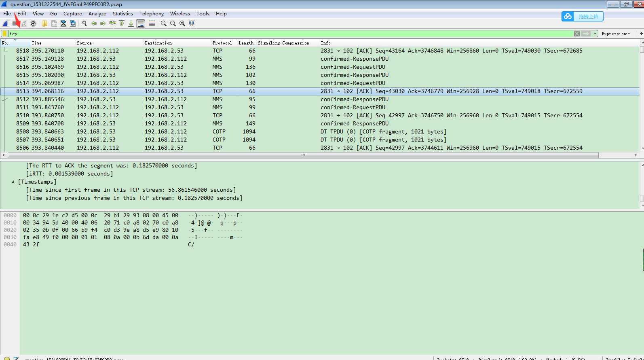Go to specified packet icon
This screenshot has width=644, height=360.
pyautogui.click(x=112, y=23)
